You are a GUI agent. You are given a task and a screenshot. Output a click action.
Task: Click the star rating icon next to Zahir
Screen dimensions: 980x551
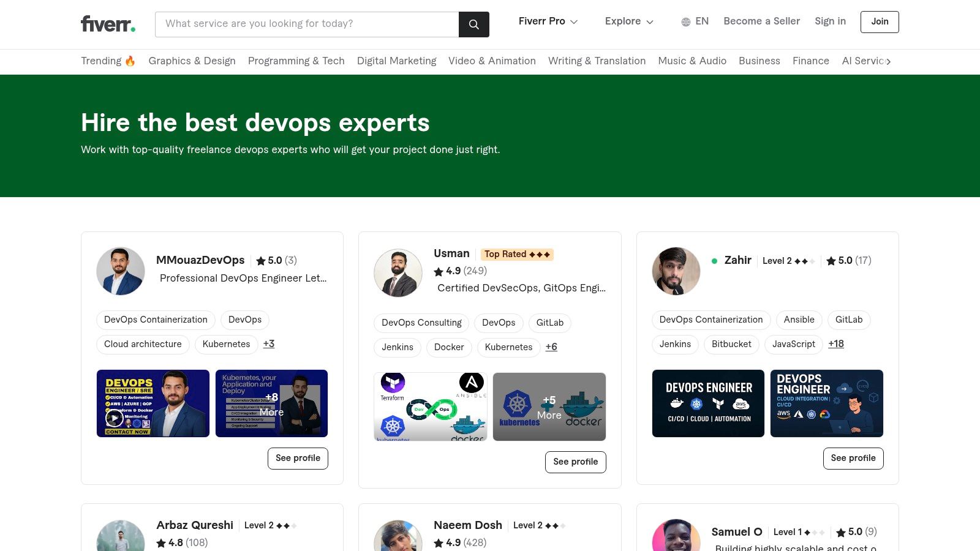pos(831,260)
